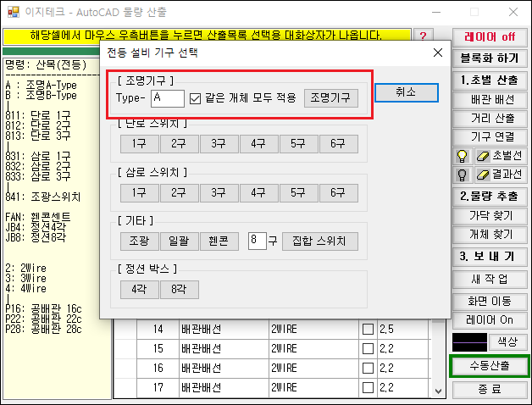Check the box in row 17
Screen dimensions: 532x405
click(x=369, y=387)
